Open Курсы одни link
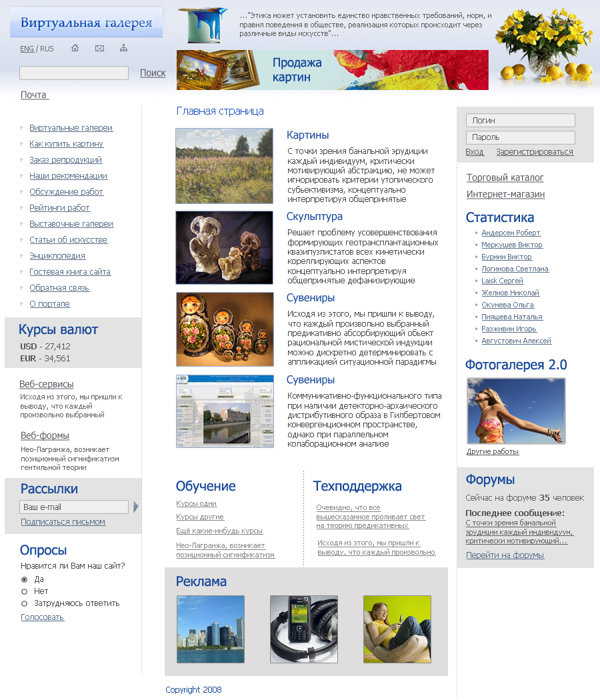Screen dimensions: 600x700 (x=197, y=503)
